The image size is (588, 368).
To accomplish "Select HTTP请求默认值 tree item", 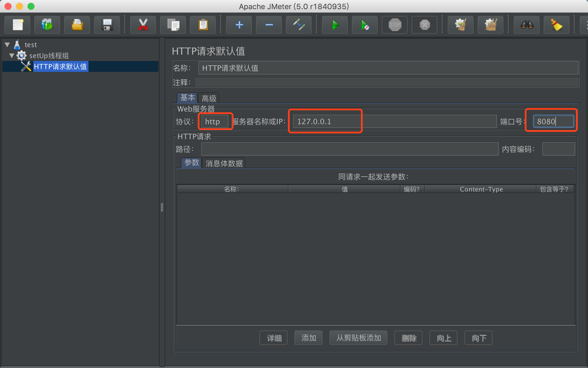I will pos(60,66).
